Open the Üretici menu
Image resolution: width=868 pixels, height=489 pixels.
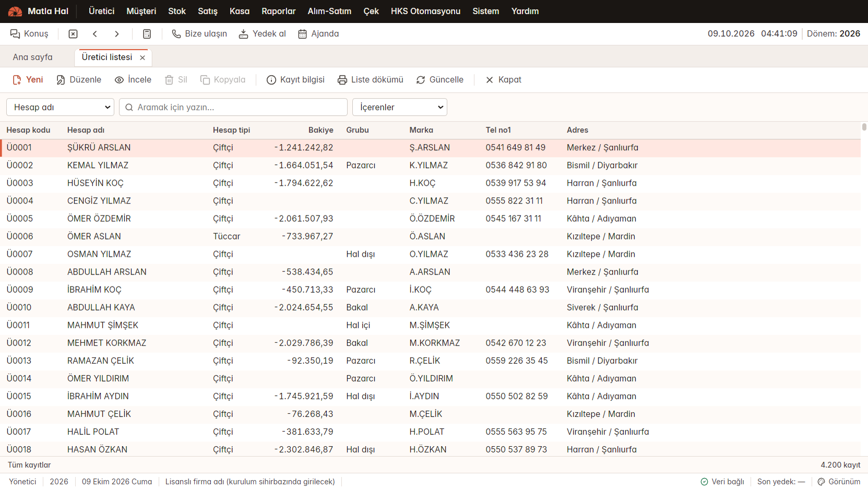click(101, 11)
